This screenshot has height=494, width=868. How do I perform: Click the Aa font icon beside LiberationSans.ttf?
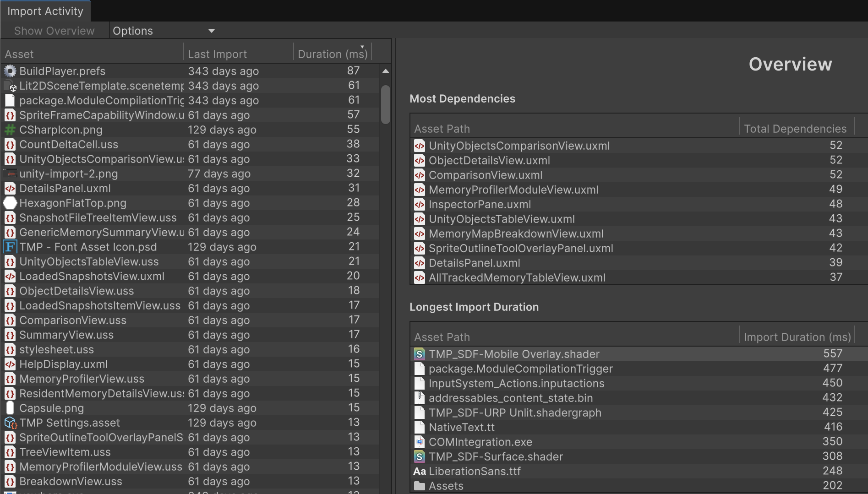(x=419, y=471)
